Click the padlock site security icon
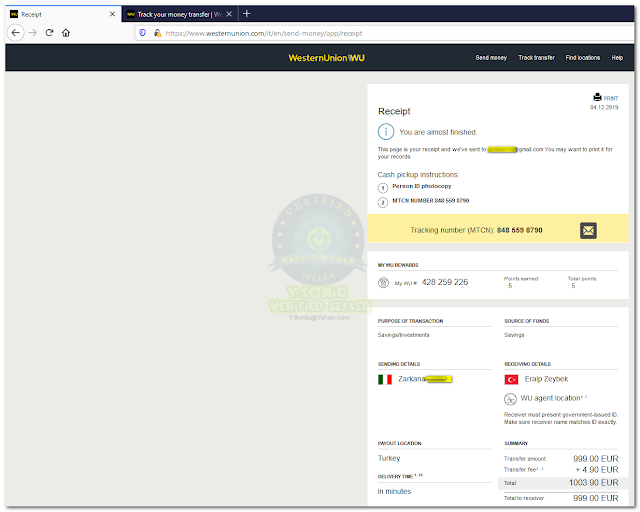 point(158,33)
